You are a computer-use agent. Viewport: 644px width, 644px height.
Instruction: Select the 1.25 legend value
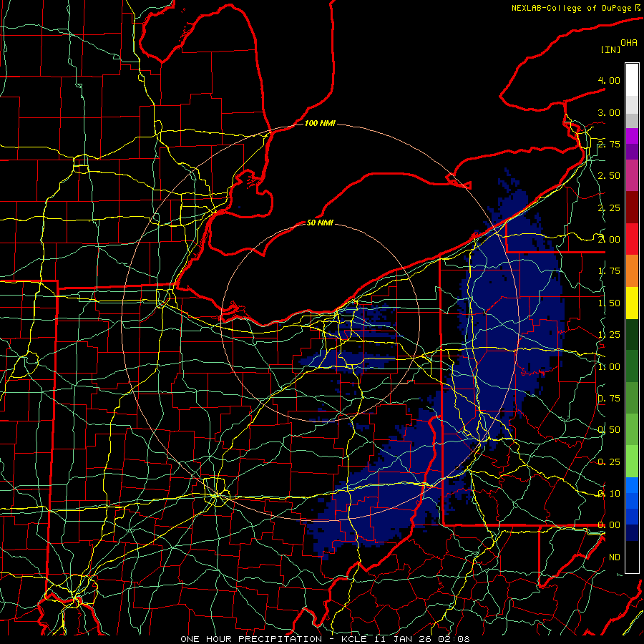click(x=609, y=335)
